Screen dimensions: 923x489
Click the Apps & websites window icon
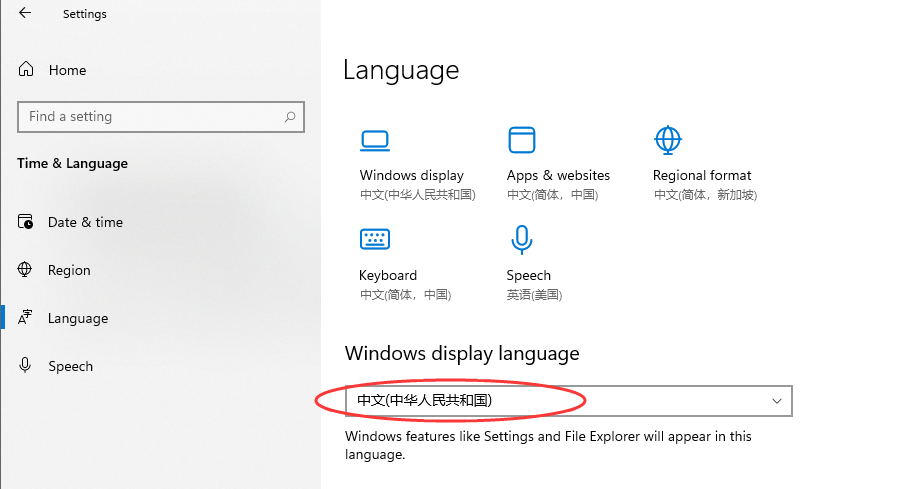coord(522,139)
